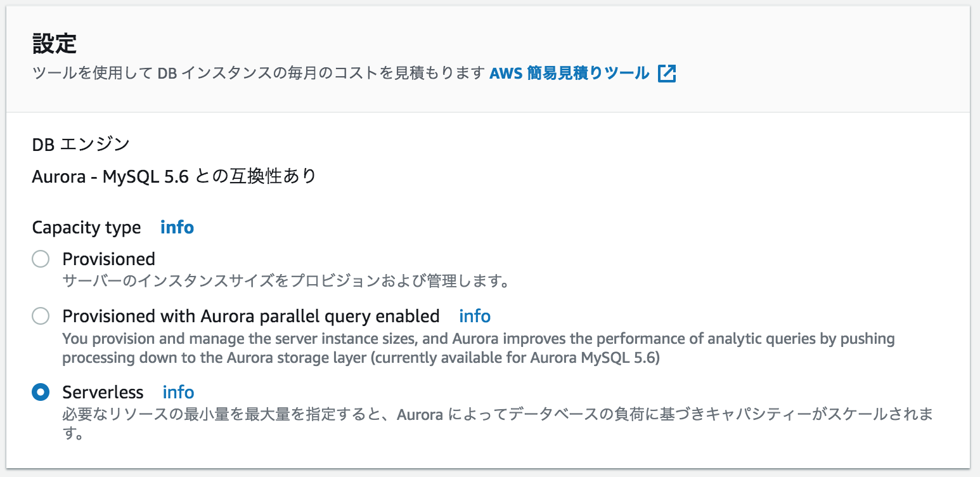Image resolution: width=980 pixels, height=477 pixels.
Task: Click the external link icon beside AWS 簡易見積りツール
Action: click(x=667, y=73)
